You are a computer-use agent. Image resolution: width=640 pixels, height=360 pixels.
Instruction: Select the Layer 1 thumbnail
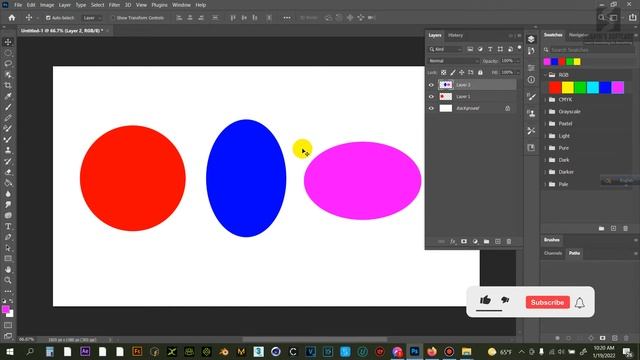pos(446,97)
